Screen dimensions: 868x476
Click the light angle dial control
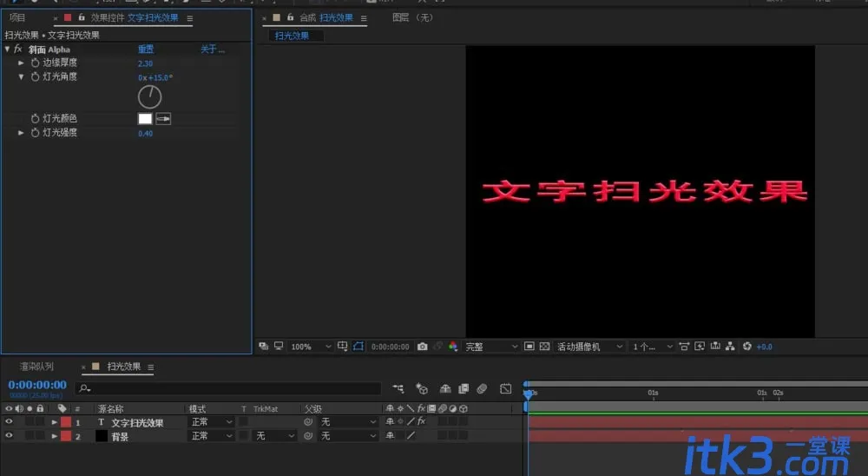pyautogui.click(x=149, y=97)
